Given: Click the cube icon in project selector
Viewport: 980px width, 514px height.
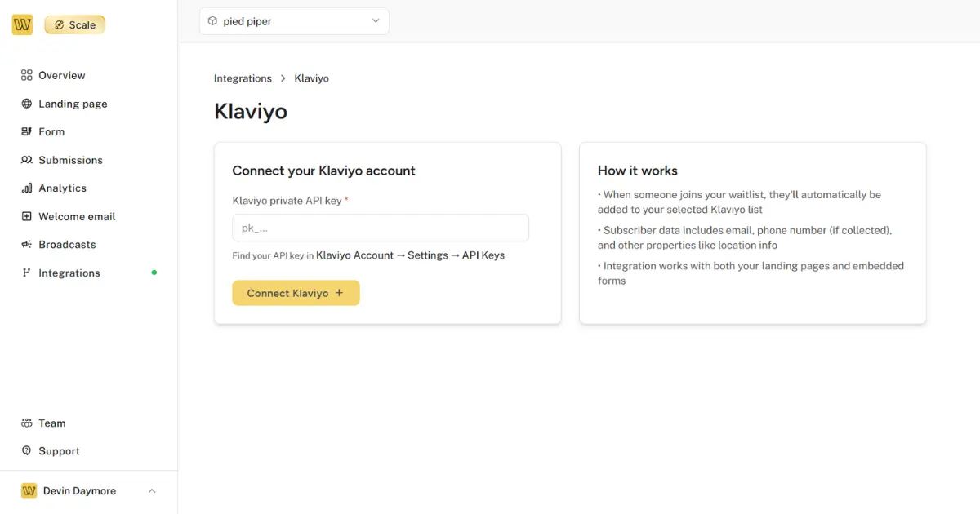Looking at the screenshot, I should (x=212, y=21).
